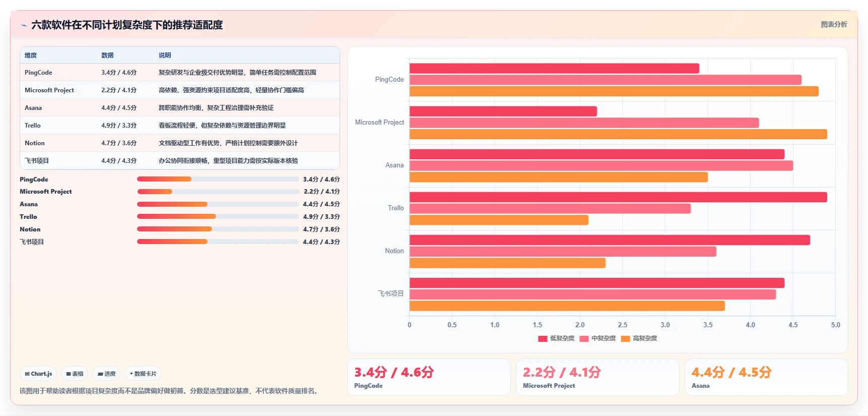Viewport: 868px width, 416px height.
Task: Select the 飞书项目 table row description
Action: [228, 161]
